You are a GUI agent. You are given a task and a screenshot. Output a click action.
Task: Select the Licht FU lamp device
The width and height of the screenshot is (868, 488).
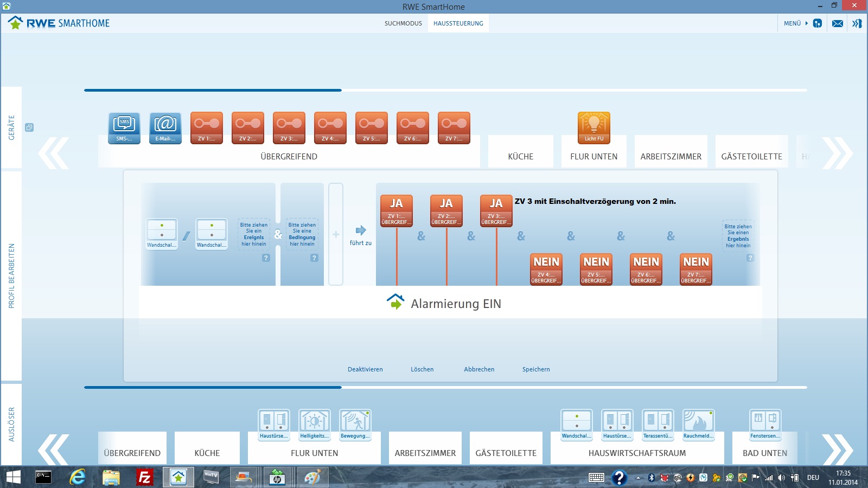coord(594,128)
